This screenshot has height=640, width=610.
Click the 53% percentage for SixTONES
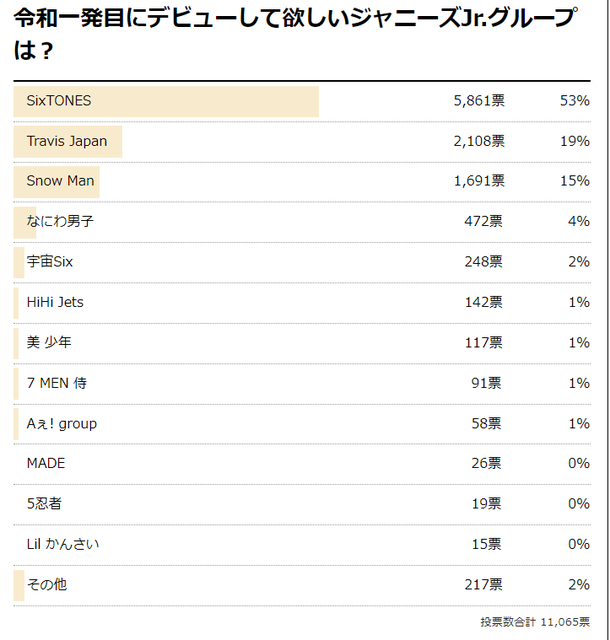click(575, 100)
